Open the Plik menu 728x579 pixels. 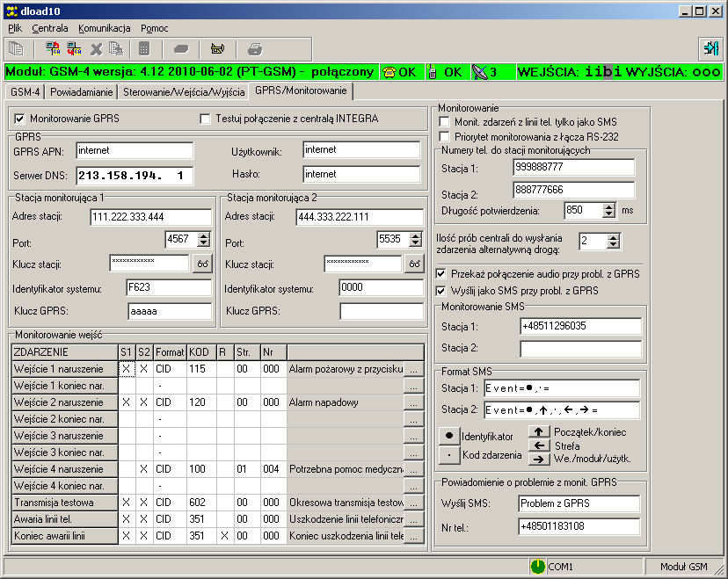pyautogui.click(x=15, y=28)
